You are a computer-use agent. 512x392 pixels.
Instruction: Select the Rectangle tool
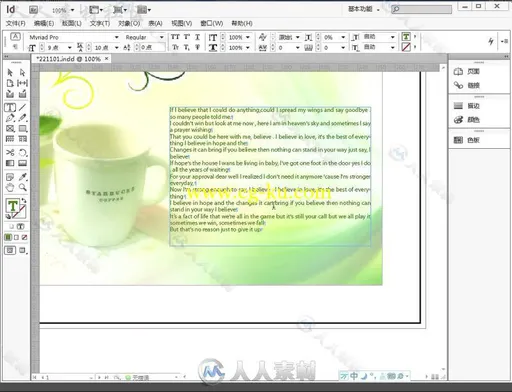[x=22, y=128]
